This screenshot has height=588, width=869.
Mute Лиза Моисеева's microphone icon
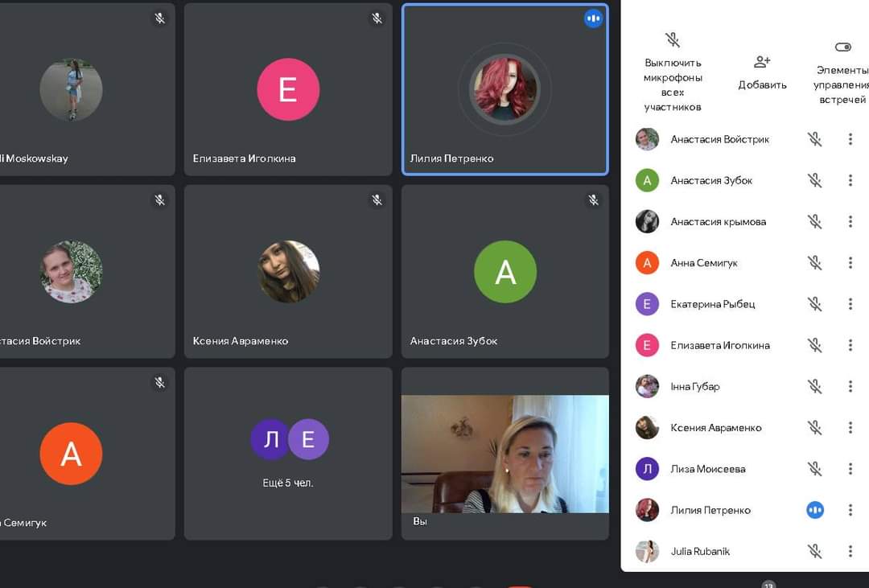click(814, 469)
